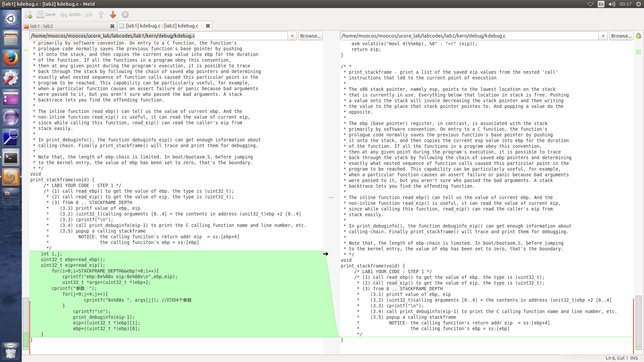Open the network indicator menu
Screen dimensions: 644x362
(590, 4)
